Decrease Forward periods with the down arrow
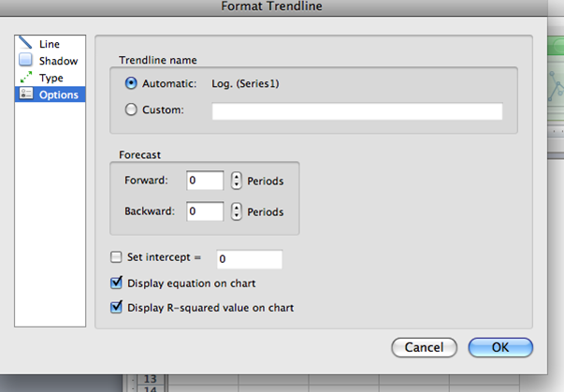 point(237,184)
